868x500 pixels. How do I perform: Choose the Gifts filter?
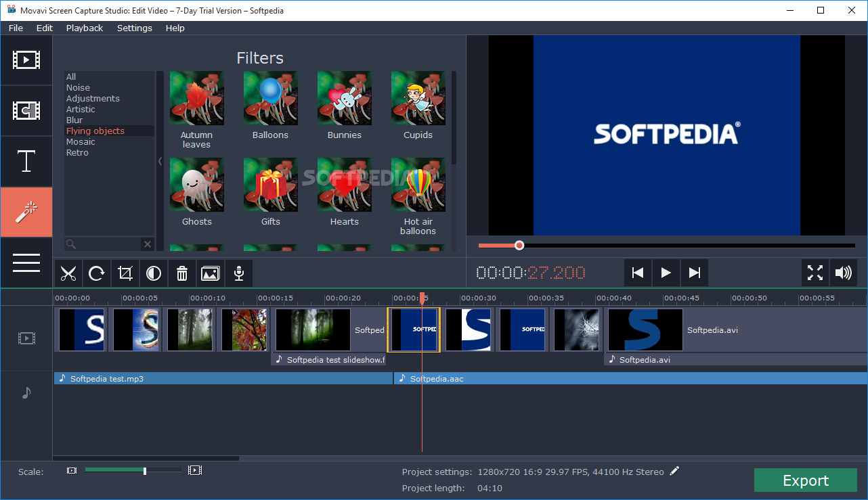pos(270,185)
